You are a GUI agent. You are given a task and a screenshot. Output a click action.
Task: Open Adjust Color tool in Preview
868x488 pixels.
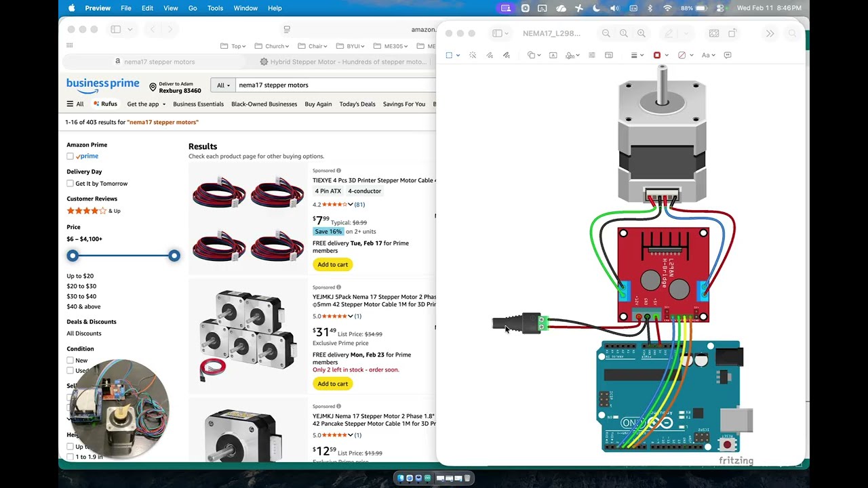(x=592, y=55)
